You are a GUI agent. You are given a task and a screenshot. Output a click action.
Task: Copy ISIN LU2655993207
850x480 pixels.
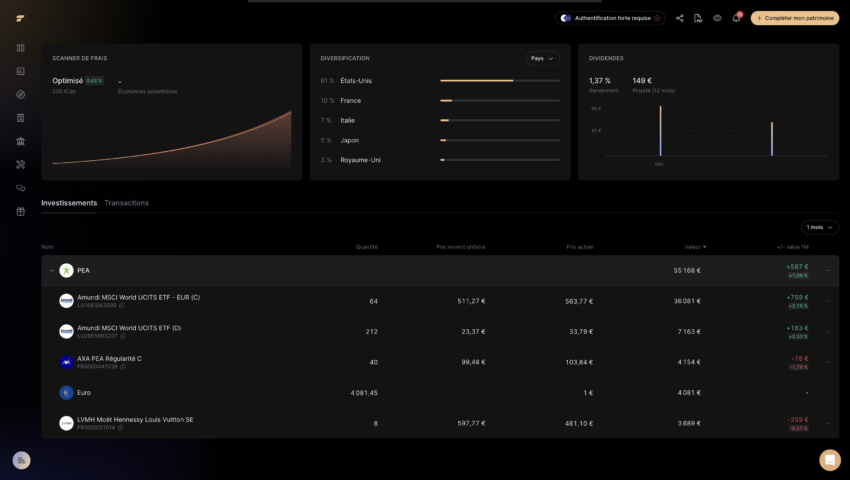(123, 336)
